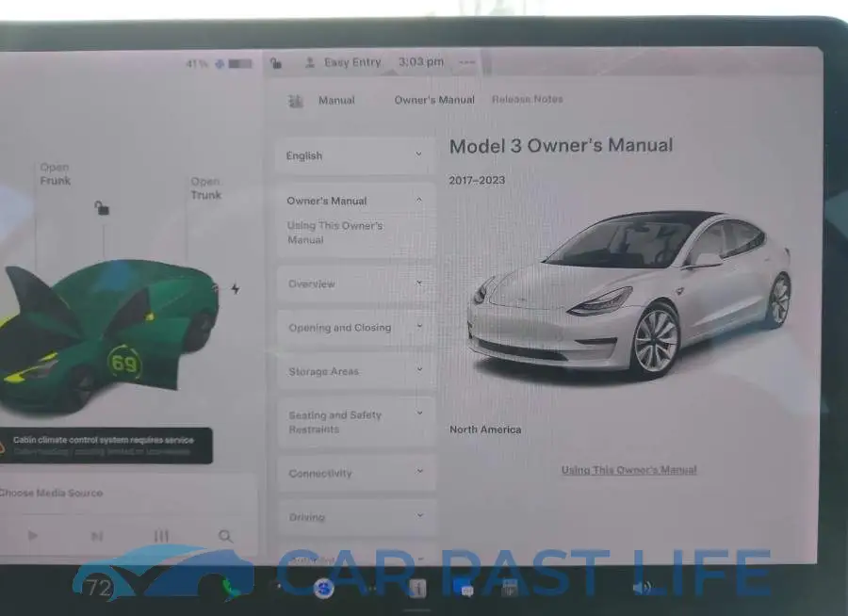Tap the Model 3 Owner's Manual title
This screenshot has height=616, width=848.
[561, 145]
